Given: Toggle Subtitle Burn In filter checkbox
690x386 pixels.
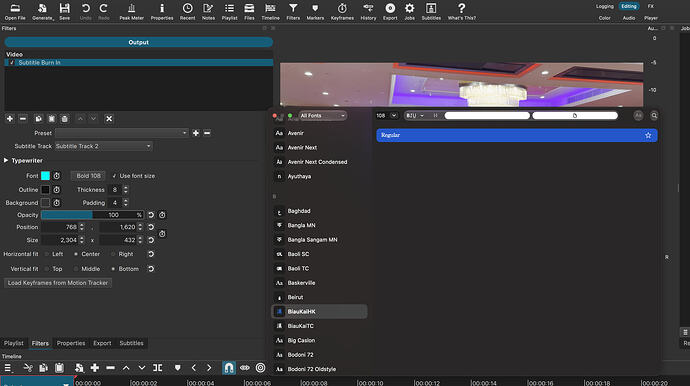Looking at the screenshot, I should [x=12, y=63].
